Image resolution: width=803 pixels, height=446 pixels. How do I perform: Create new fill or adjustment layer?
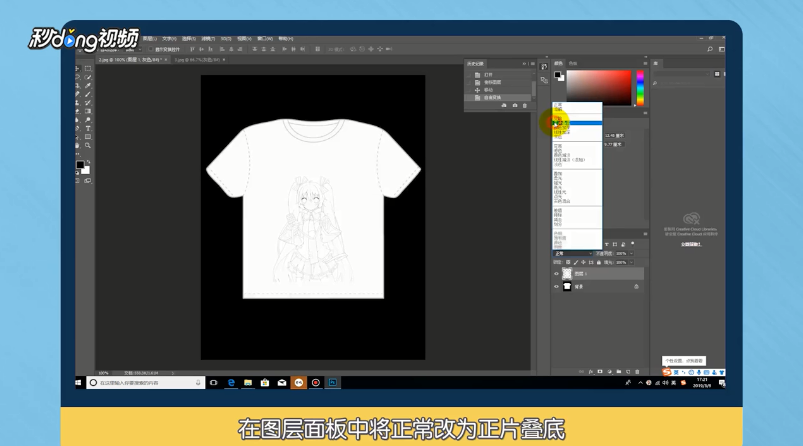[609, 372]
